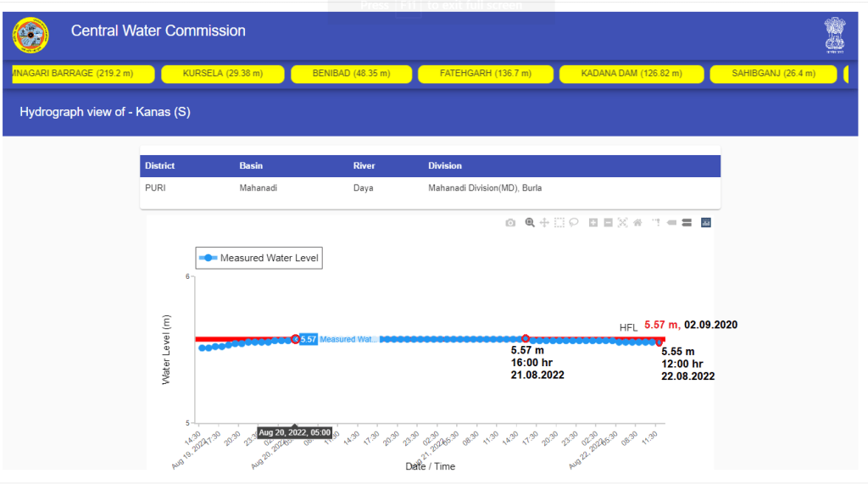Select the Zoom tool in chart toolbar
868x490 pixels.
[530, 223]
